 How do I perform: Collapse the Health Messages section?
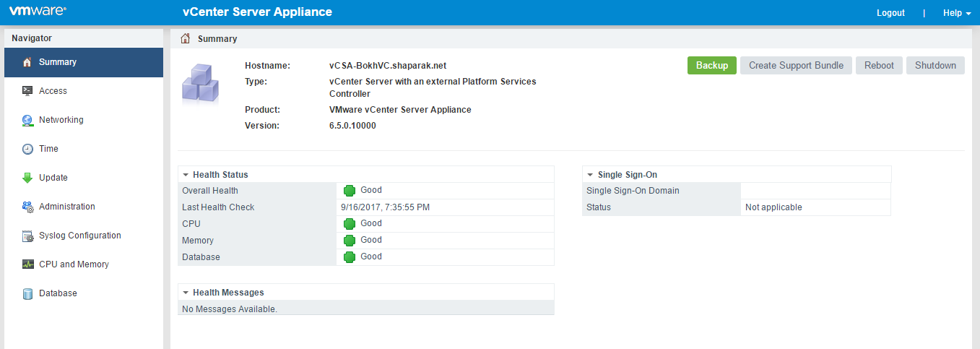pos(186,293)
